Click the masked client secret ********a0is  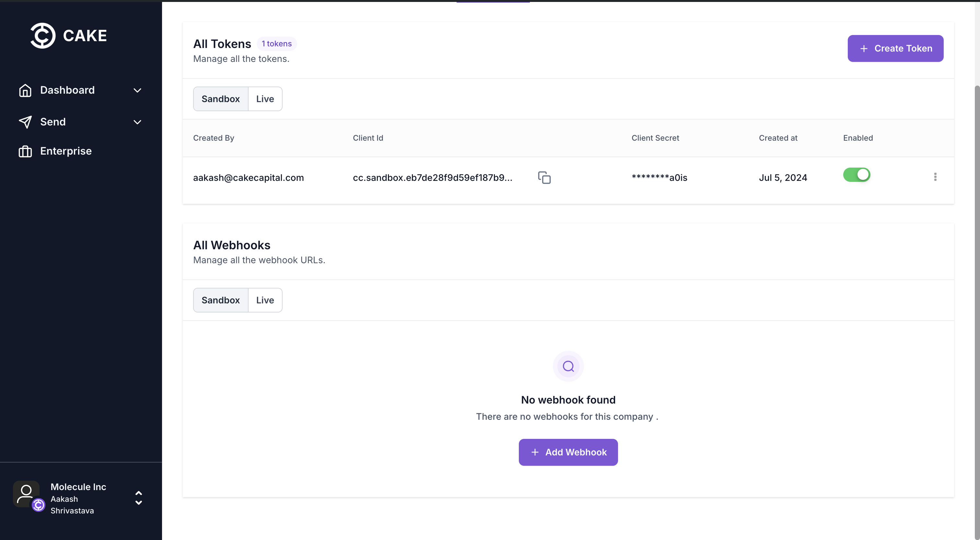659,178
